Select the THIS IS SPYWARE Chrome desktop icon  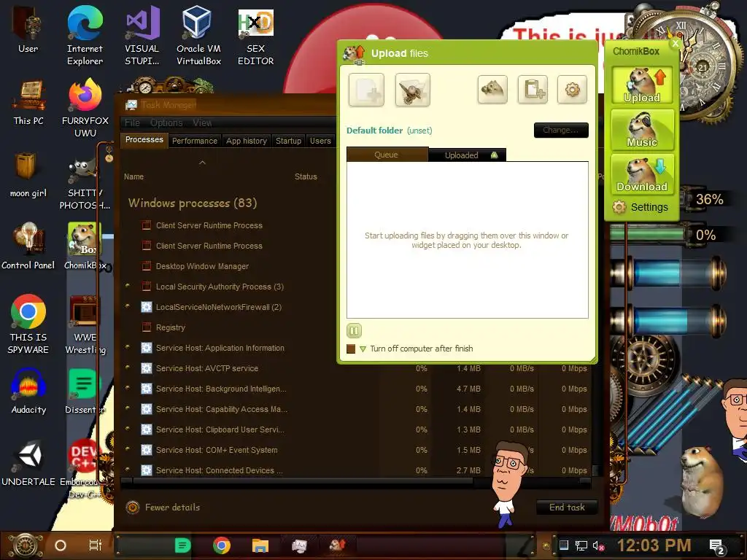click(x=28, y=324)
